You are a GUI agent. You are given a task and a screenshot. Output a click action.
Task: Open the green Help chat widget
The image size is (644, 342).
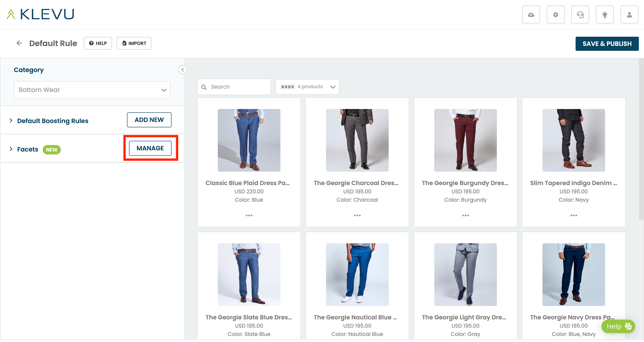point(618,326)
